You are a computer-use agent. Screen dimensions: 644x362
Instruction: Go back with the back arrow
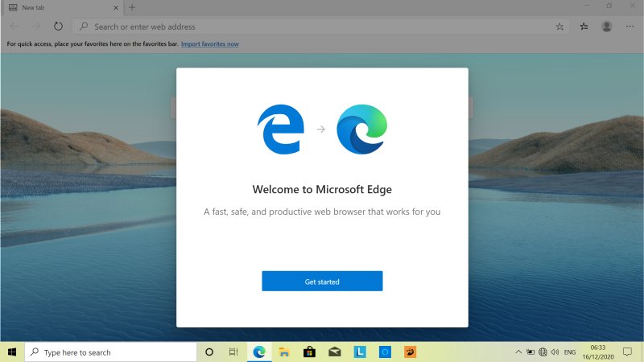[x=14, y=27]
